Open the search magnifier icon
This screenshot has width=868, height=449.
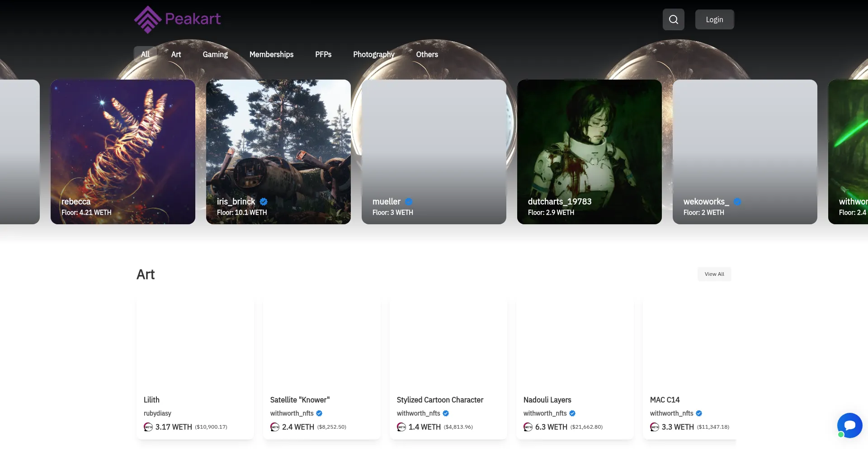pos(673,19)
